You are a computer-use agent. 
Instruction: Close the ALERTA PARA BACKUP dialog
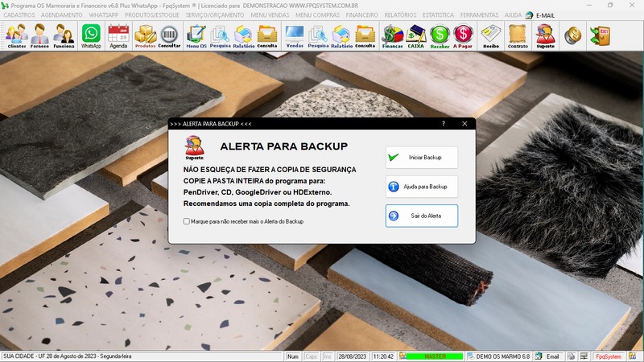(x=464, y=124)
